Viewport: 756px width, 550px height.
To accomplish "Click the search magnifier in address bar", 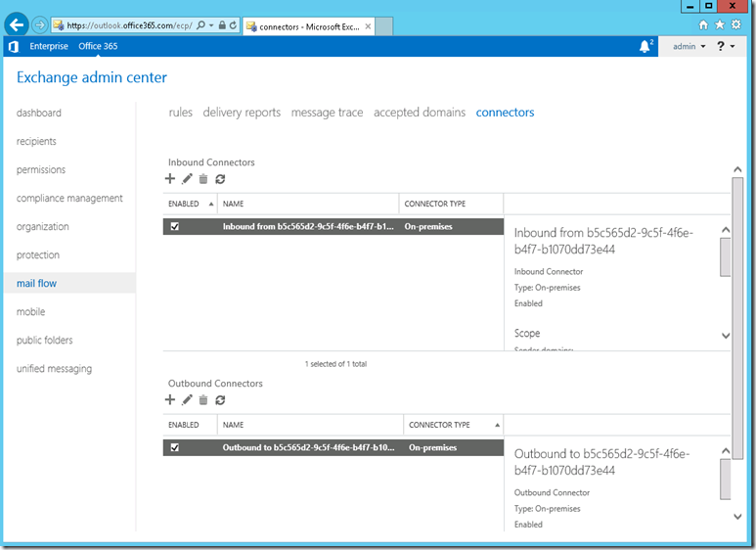I will pyautogui.click(x=200, y=25).
